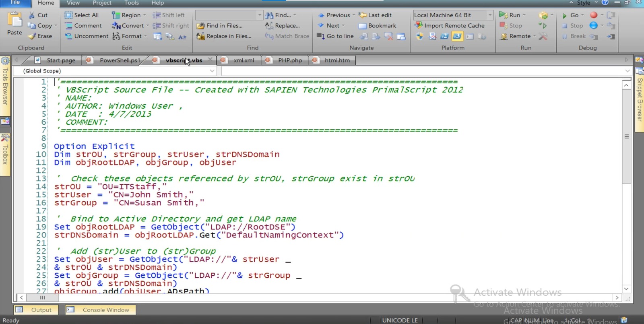644x324 pixels.
Task: Open the Copy dropdown arrow
Action: pyautogui.click(x=56, y=26)
